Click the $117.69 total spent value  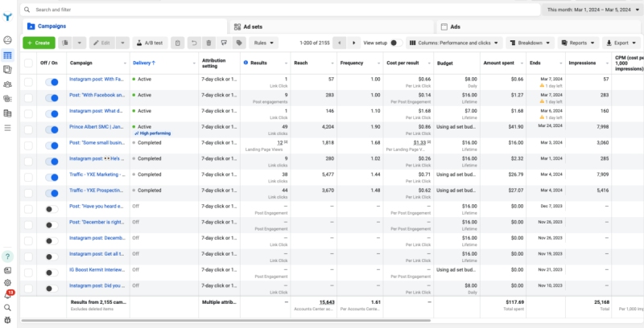514,302
